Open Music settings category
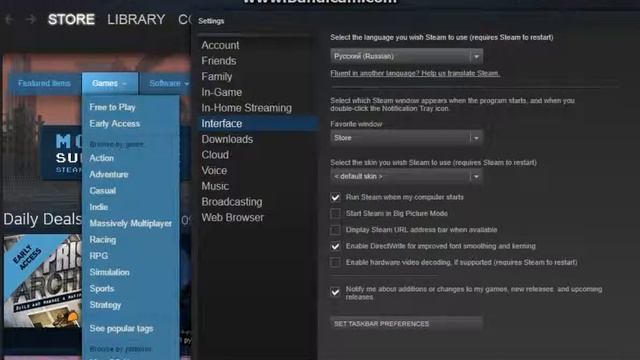Screen dimensions: 640x360 pyautogui.click(x=215, y=186)
